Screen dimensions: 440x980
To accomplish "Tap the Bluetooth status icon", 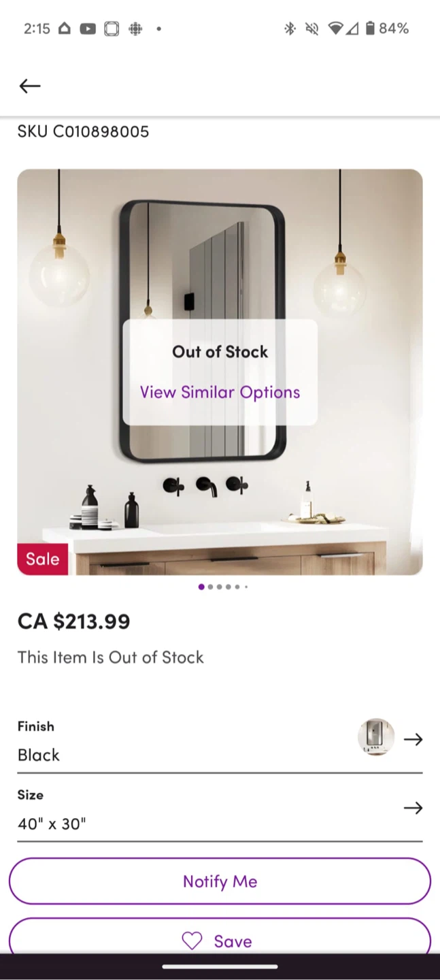I will pyautogui.click(x=290, y=29).
